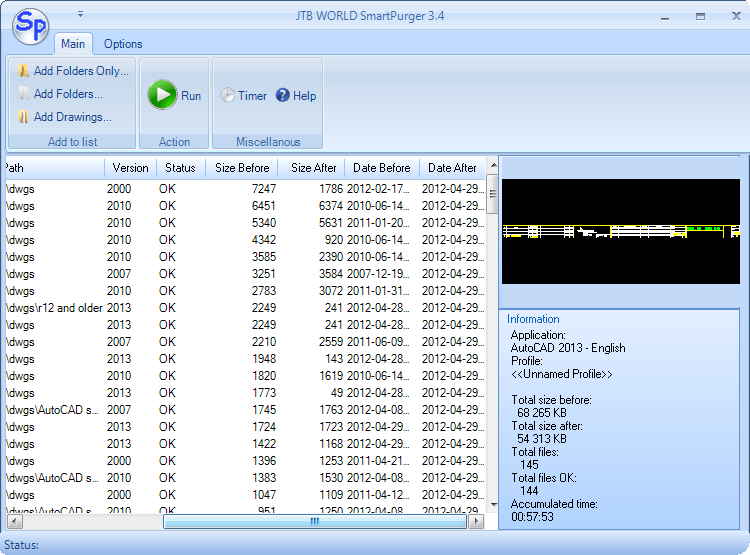The width and height of the screenshot is (750, 555).
Task: Sort list by Size Before column header
Action: point(242,168)
